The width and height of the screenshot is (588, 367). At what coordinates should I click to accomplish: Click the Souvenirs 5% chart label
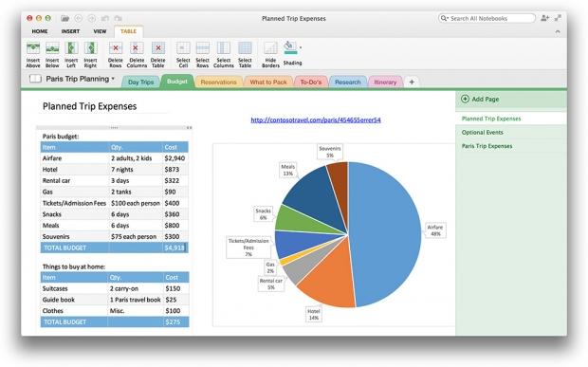pyautogui.click(x=330, y=152)
